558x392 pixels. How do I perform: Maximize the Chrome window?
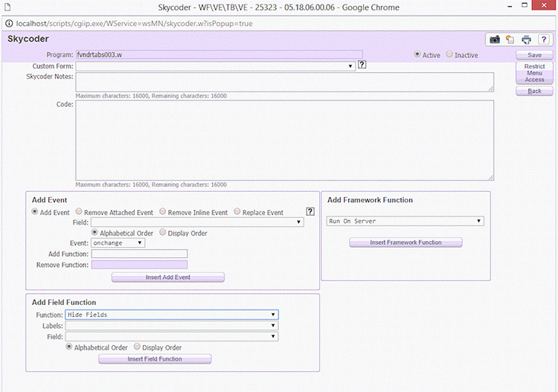coord(525,5)
